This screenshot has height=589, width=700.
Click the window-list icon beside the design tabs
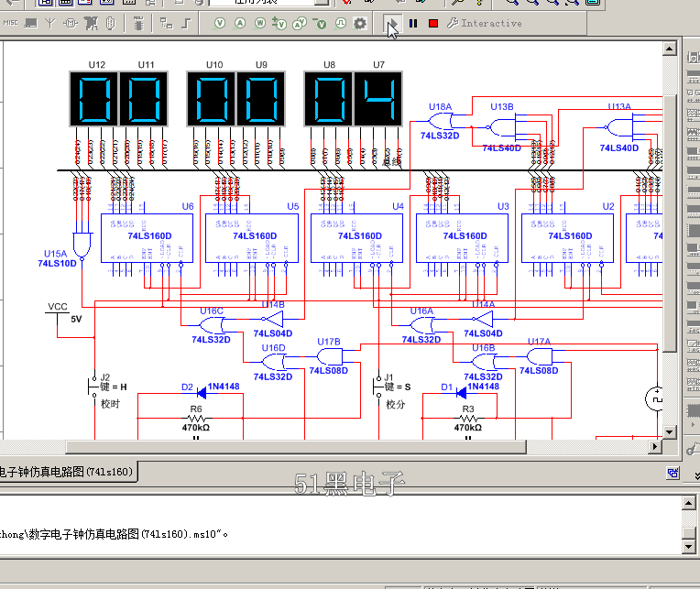click(673, 473)
